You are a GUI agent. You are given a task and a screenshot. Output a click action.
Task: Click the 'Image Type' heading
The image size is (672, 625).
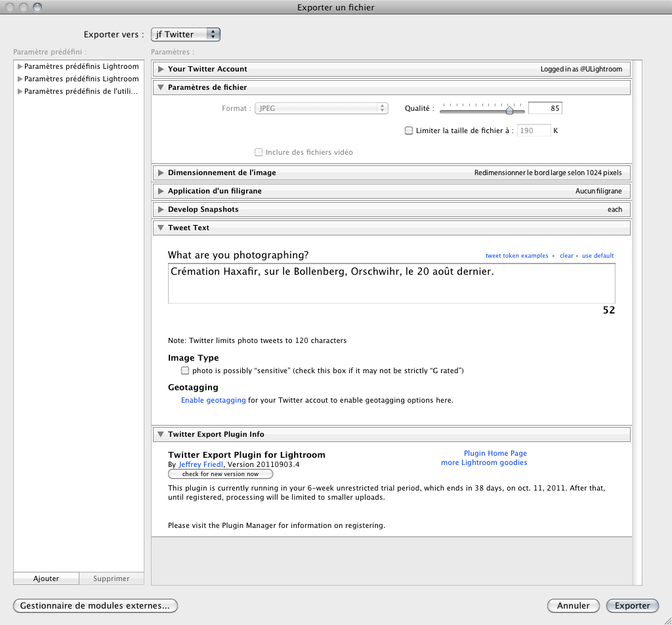(x=194, y=357)
